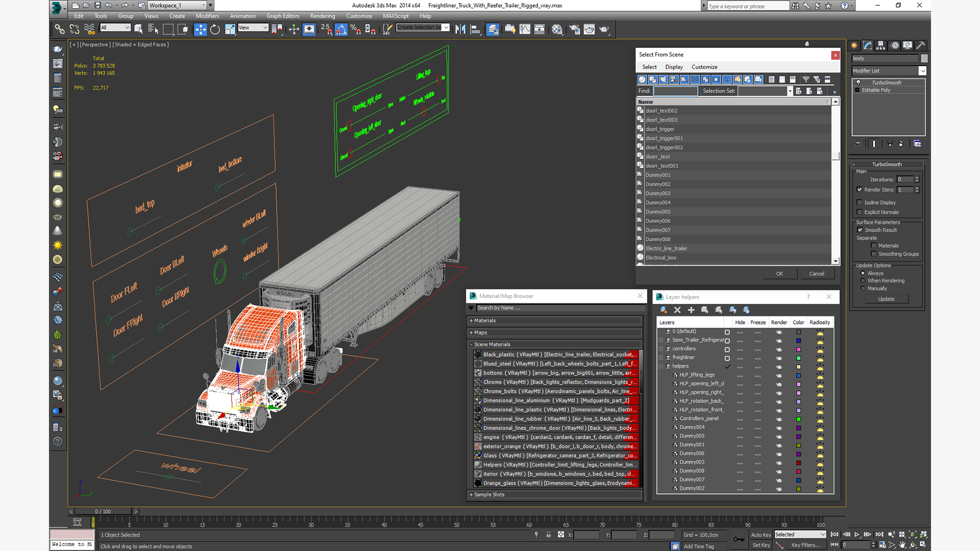
Task: Open the Utilities tab in command panel
Action: (x=921, y=45)
